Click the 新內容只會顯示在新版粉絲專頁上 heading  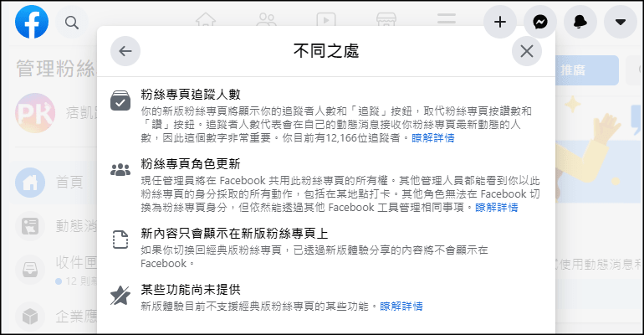(234, 234)
